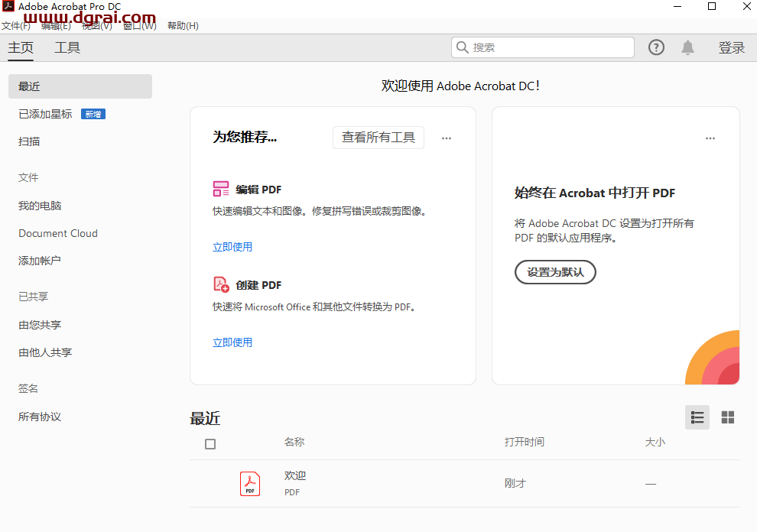
Task: Open the 视图 menu
Action: 96,25
